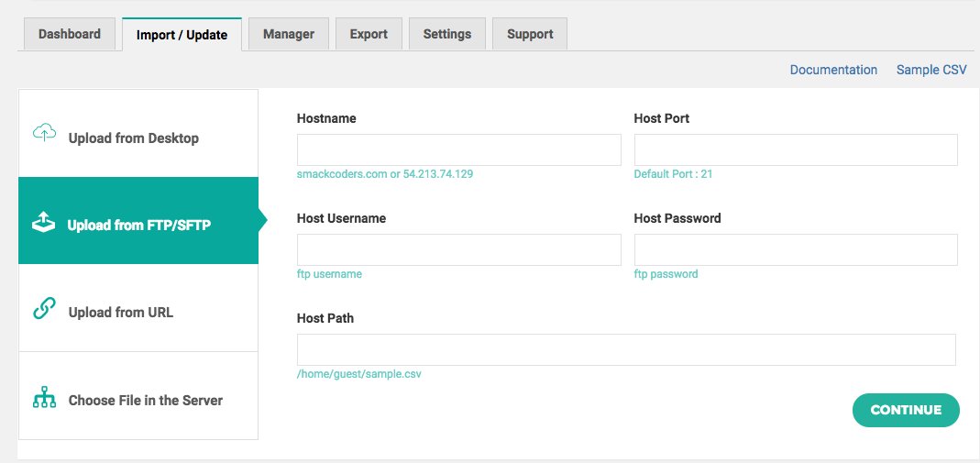
Task: Open the Documentation link
Action: (833, 70)
